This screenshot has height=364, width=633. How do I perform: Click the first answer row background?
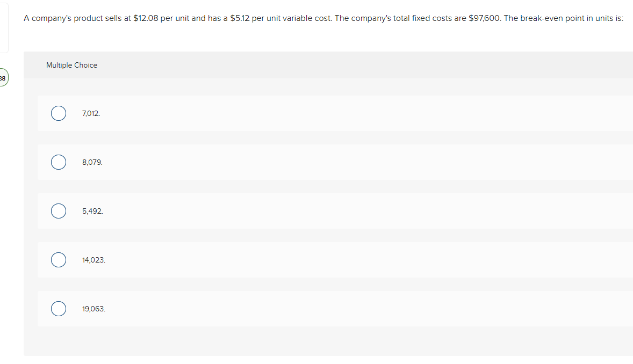click(322, 113)
